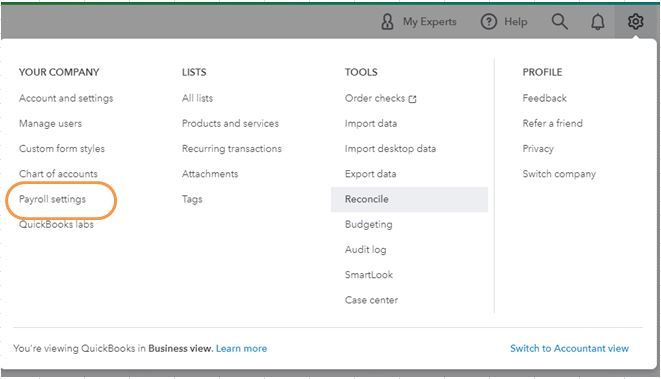Open Tags list

pos(192,199)
